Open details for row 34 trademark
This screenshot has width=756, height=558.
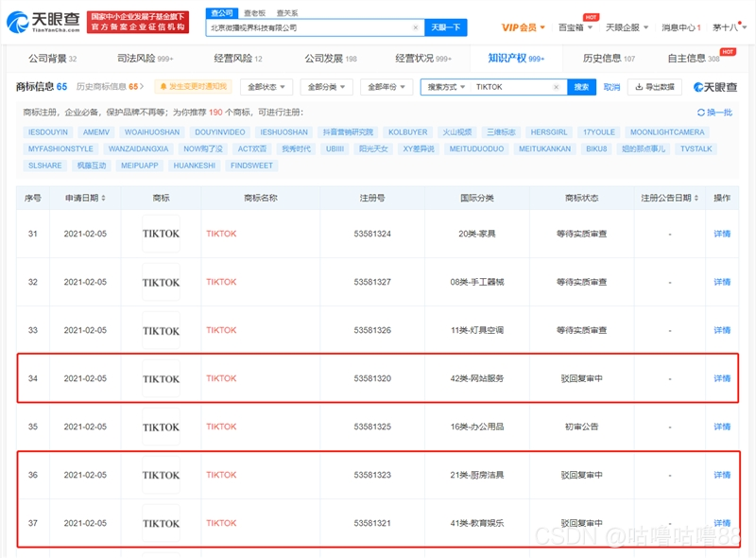(x=722, y=378)
